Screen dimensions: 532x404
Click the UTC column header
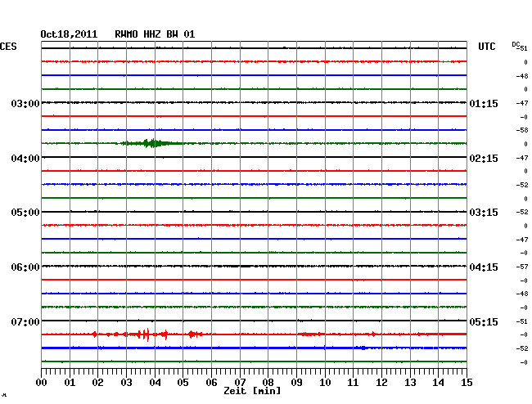[x=486, y=47]
